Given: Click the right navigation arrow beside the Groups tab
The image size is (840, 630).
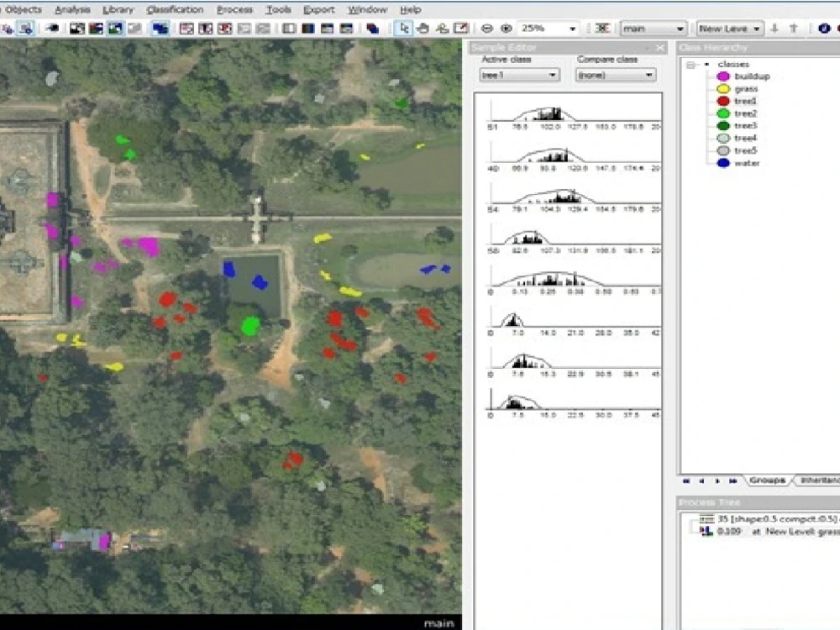Looking at the screenshot, I should [x=733, y=480].
